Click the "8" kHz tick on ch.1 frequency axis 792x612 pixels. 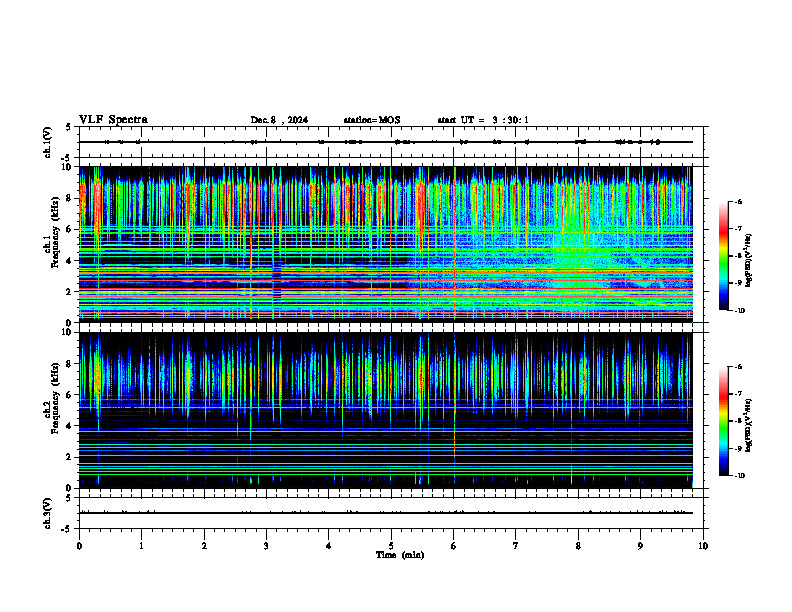pos(70,198)
